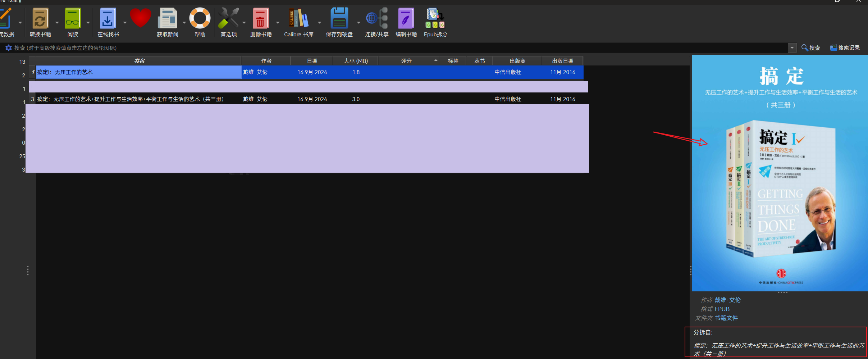The width and height of the screenshot is (868, 359).
Task: Click the 元数据 edit metadata icon
Action: pyautogui.click(x=6, y=18)
